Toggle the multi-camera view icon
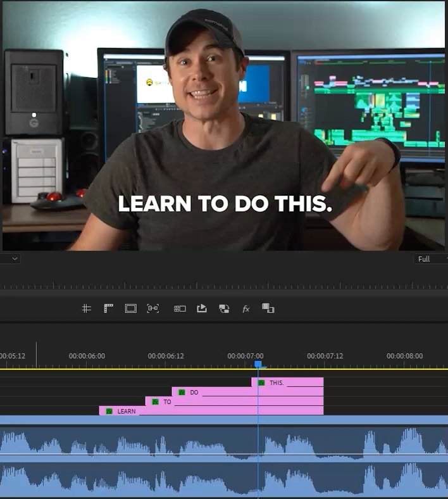 click(180, 308)
